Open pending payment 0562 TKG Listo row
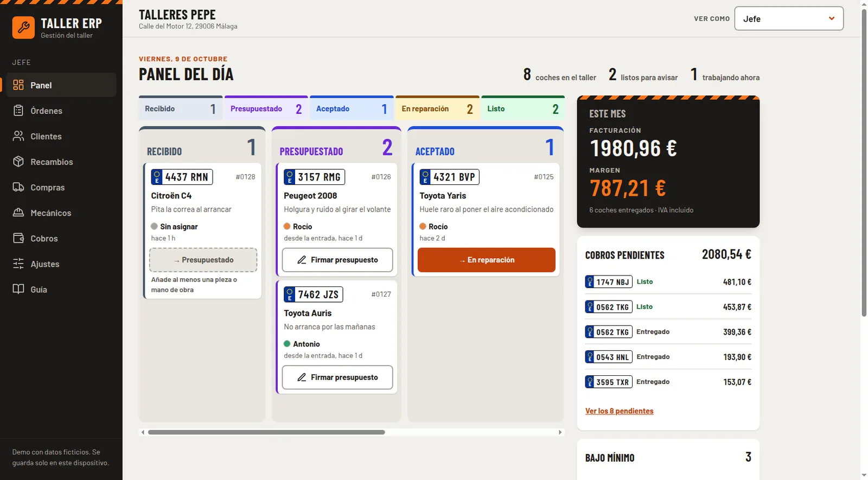The image size is (868, 480). [x=668, y=307]
